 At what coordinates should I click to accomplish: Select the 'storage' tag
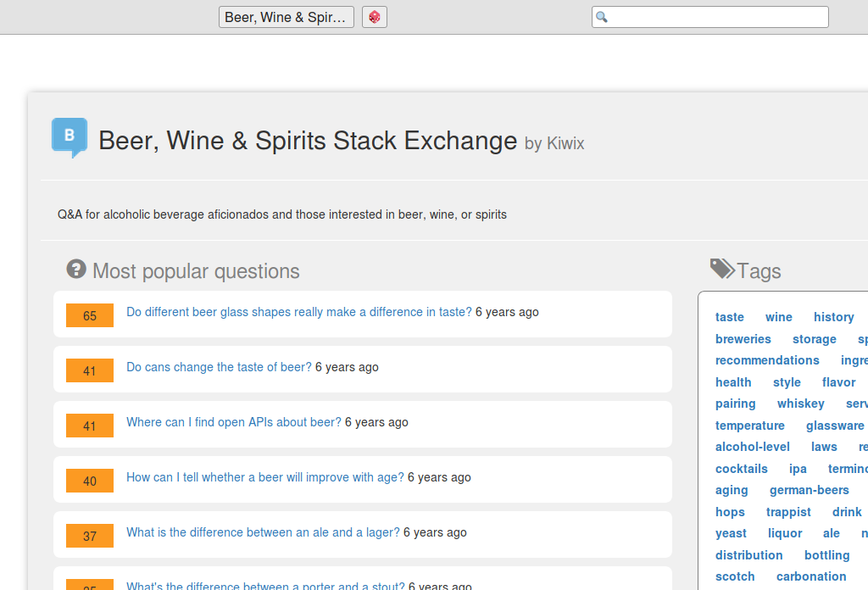pos(815,339)
